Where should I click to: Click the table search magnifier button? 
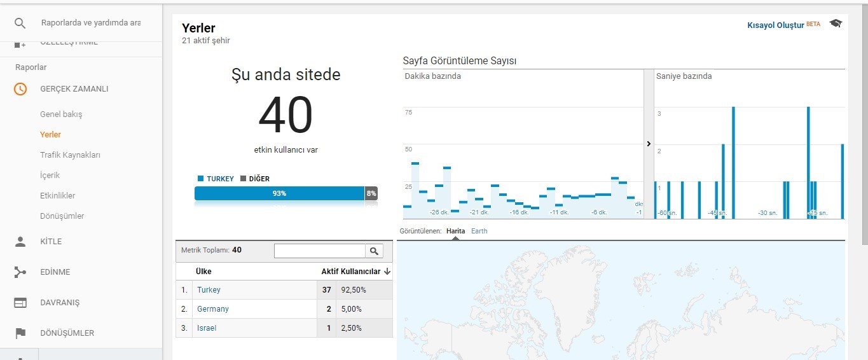(x=374, y=251)
